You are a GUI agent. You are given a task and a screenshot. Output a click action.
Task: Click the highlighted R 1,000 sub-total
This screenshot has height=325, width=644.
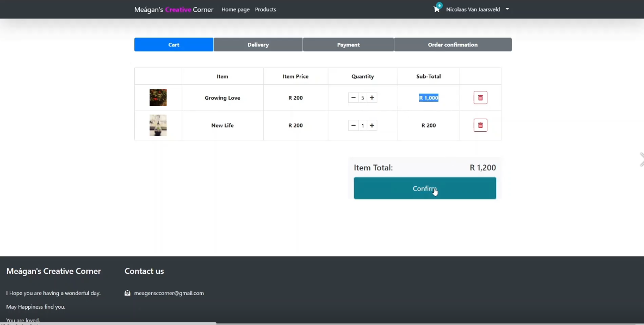[429, 98]
